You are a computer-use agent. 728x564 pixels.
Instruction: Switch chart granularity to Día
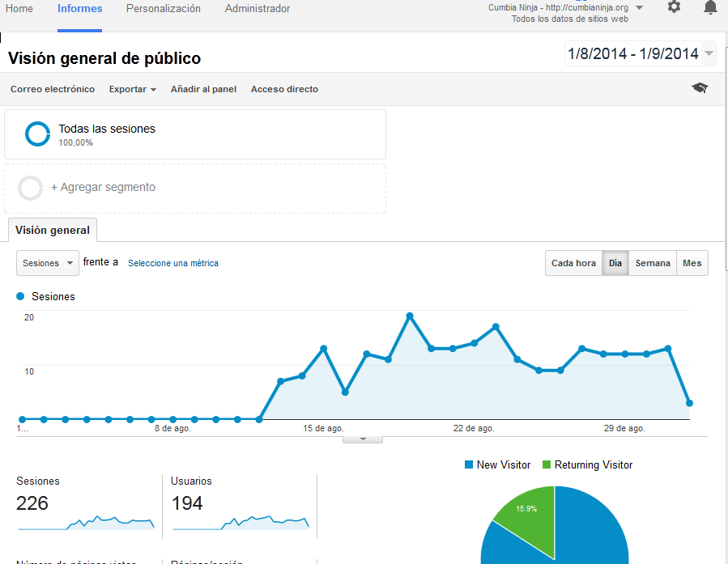[x=615, y=263]
